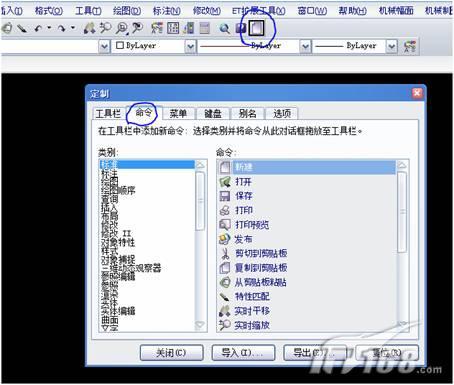Click the undo arrow icon in toolbar
Image resolution: width=454 pixels, height=385 pixels.
[38, 28]
